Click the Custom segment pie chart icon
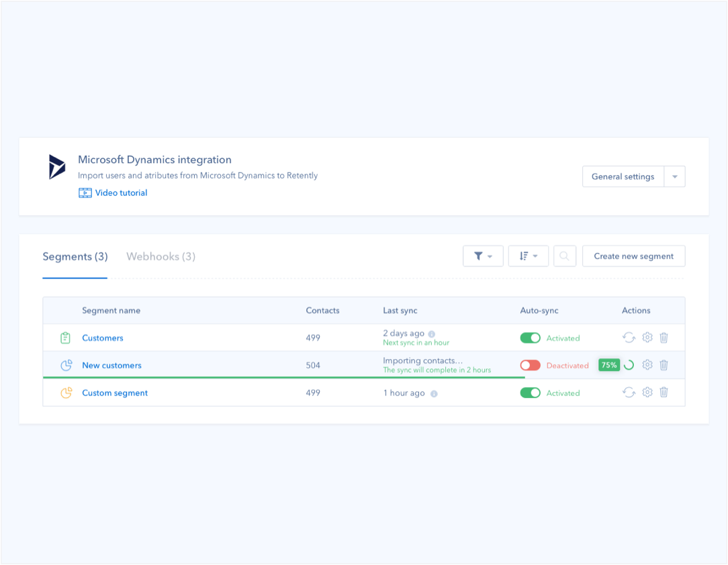Viewport: 728px width, 565px height. point(66,393)
